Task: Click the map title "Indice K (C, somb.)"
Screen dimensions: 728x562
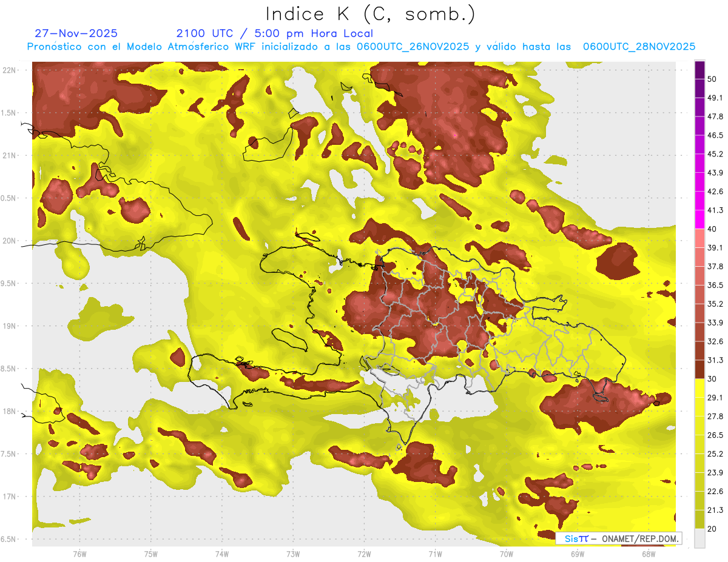Action: [371, 15]
